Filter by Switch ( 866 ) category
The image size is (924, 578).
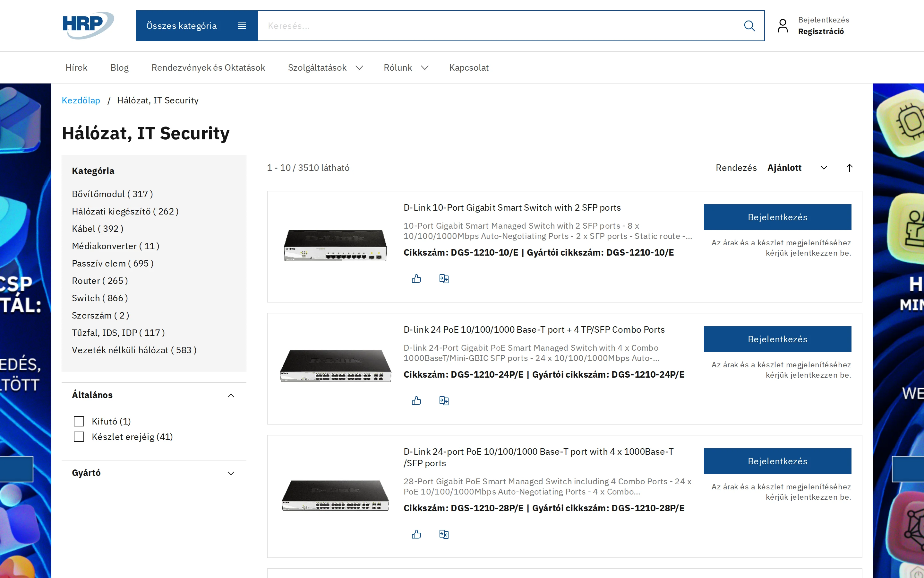[100, 298]
